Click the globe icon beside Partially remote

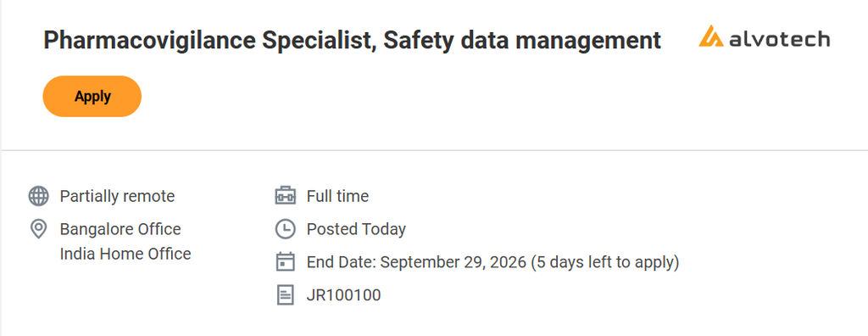coord(38,196)
